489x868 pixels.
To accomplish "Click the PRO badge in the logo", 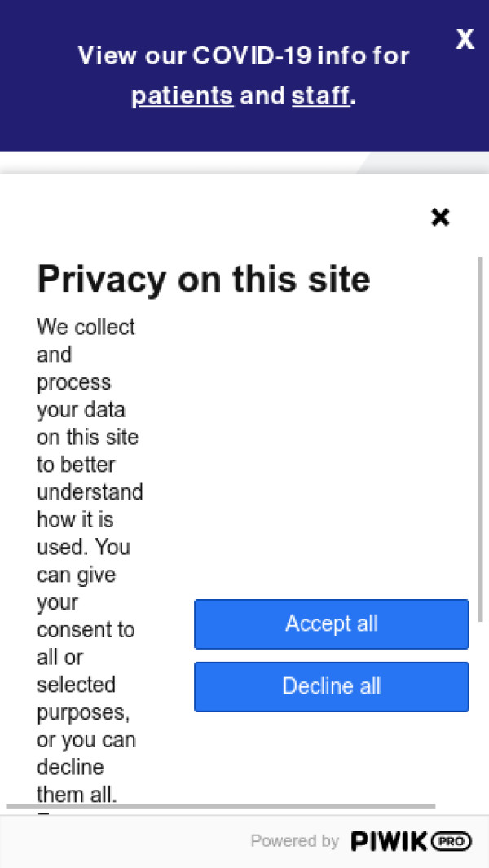I will (451, 841).
